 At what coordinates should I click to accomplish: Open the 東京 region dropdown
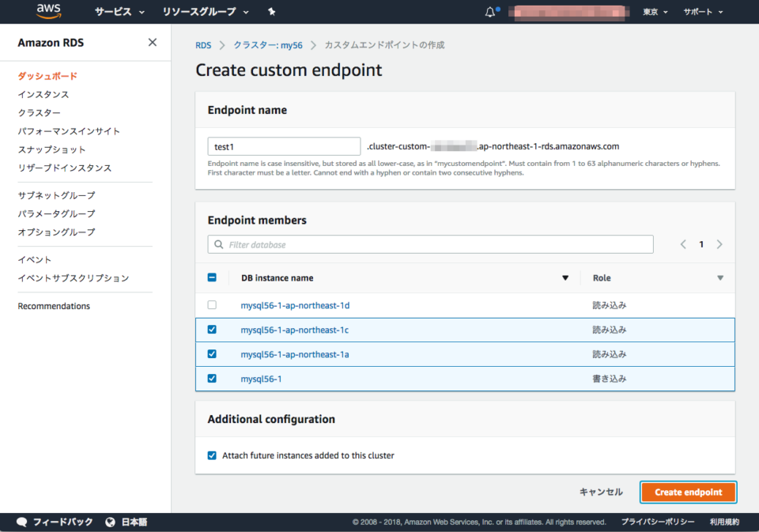coord(655,12)
